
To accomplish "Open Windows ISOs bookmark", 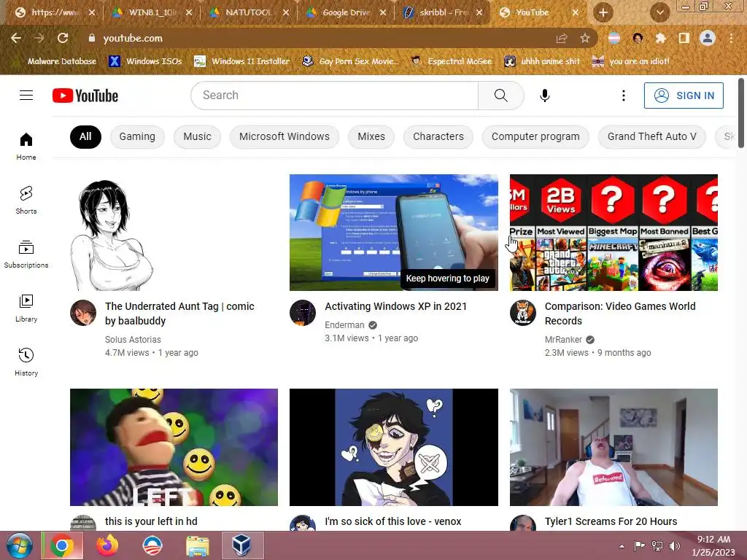I will coord(145,61).
